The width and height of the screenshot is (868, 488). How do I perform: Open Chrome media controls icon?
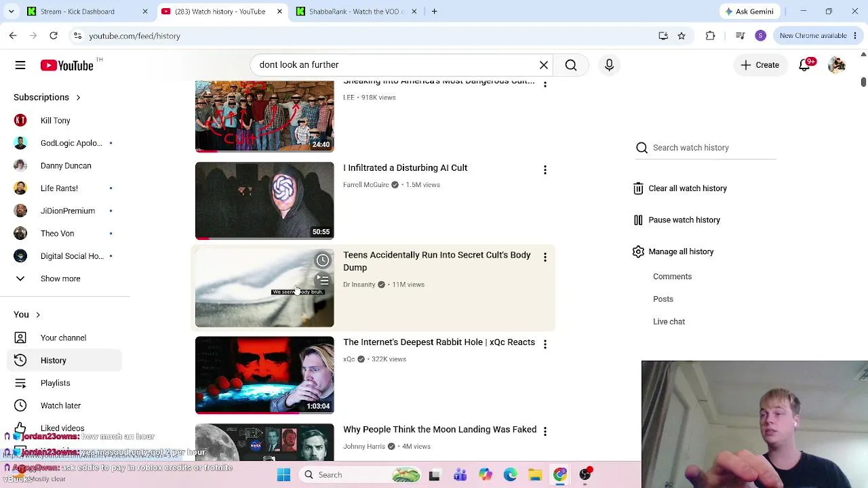point(741,36)
